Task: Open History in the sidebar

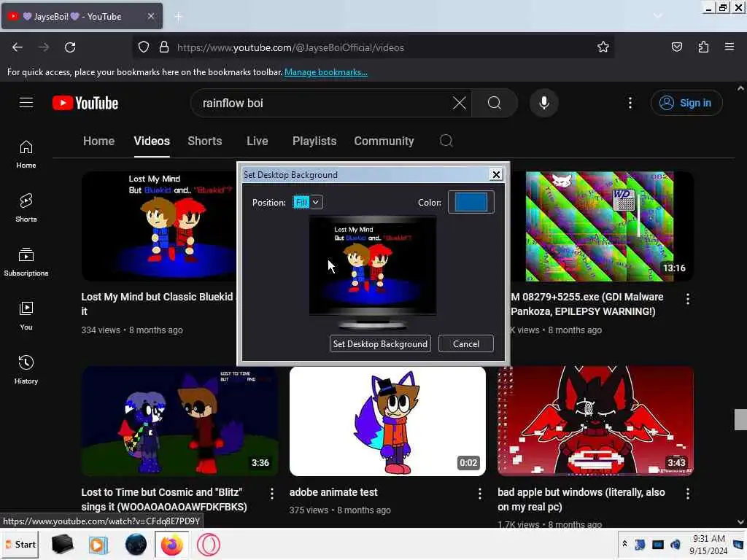Action: point(26,370)
